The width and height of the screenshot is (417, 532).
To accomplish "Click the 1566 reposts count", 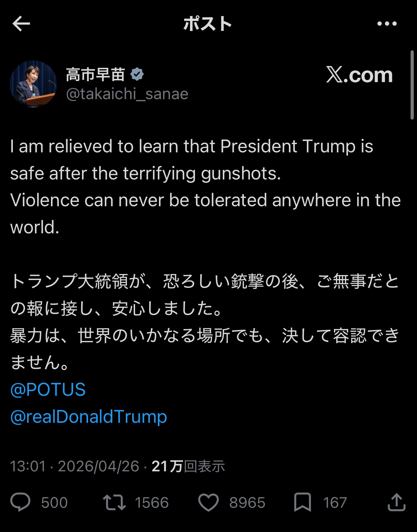I will coord(152,503).
